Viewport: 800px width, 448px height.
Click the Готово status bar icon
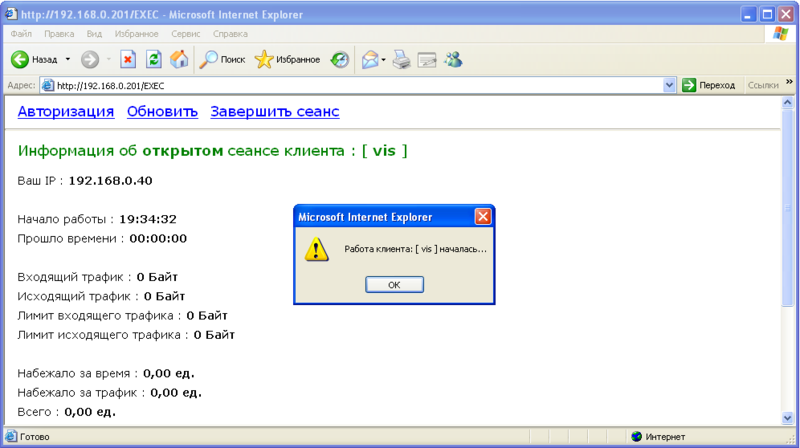pyautogui.click(x=11, y=437)
